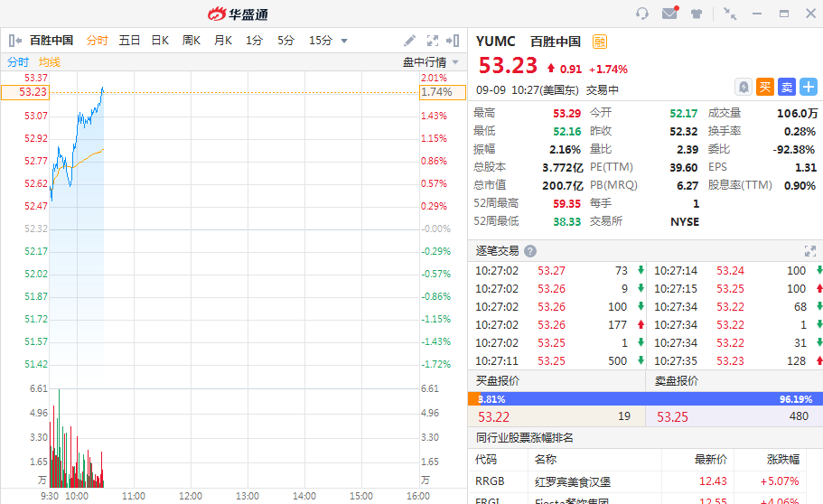Open the 盘中行情 dropdown
This screenshot has height=504, width=823.
[430, 62]
